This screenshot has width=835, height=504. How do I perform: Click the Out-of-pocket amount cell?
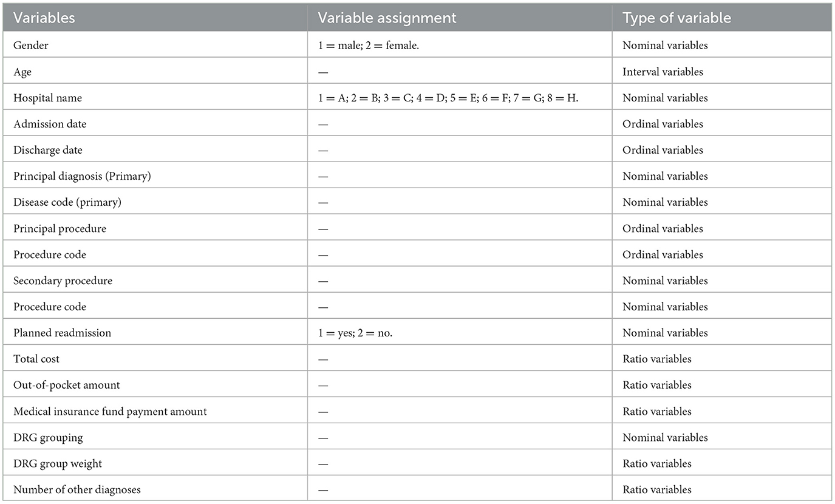point(67,385)
